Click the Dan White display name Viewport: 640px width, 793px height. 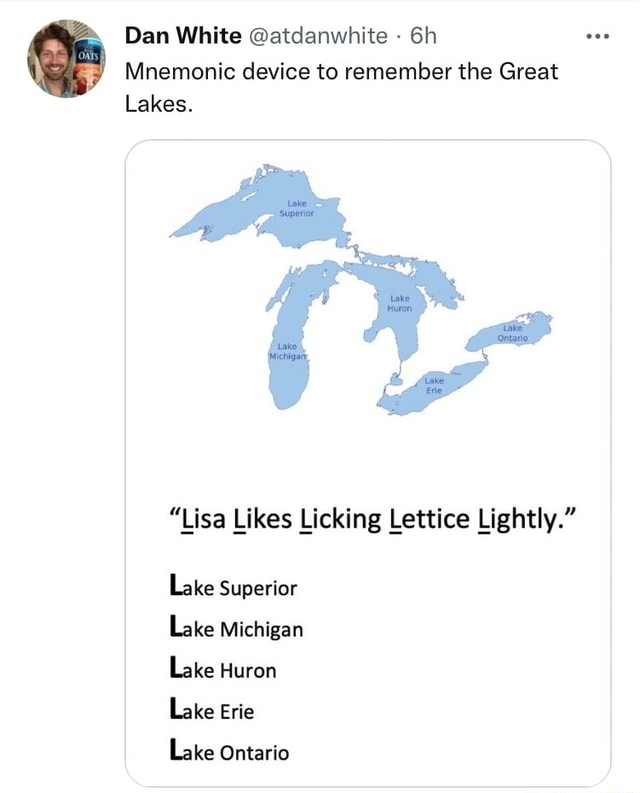pyautogui.click(x=183, y=37)
